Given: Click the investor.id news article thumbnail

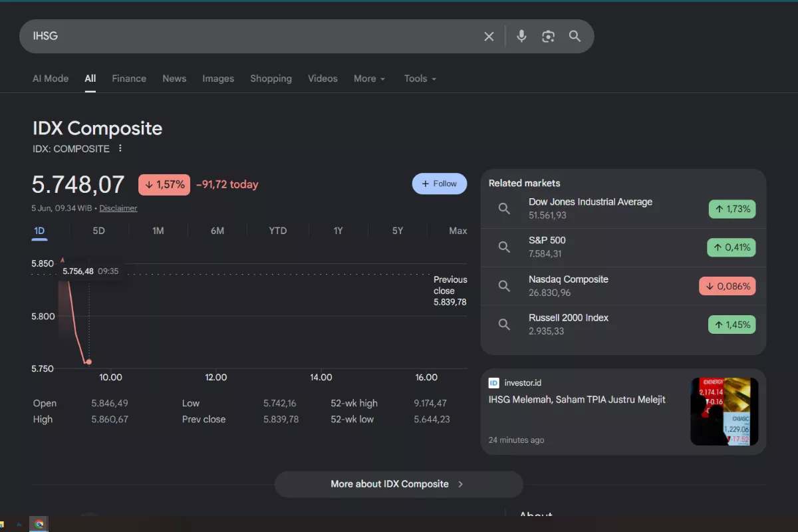Looking at the screenshot, I should 724,412.
